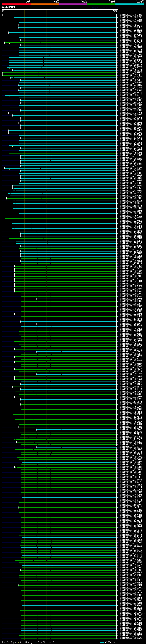The image size is (146, 644).
Task: Click the cyan =100char. scale legend
Action: click(109, 642)
